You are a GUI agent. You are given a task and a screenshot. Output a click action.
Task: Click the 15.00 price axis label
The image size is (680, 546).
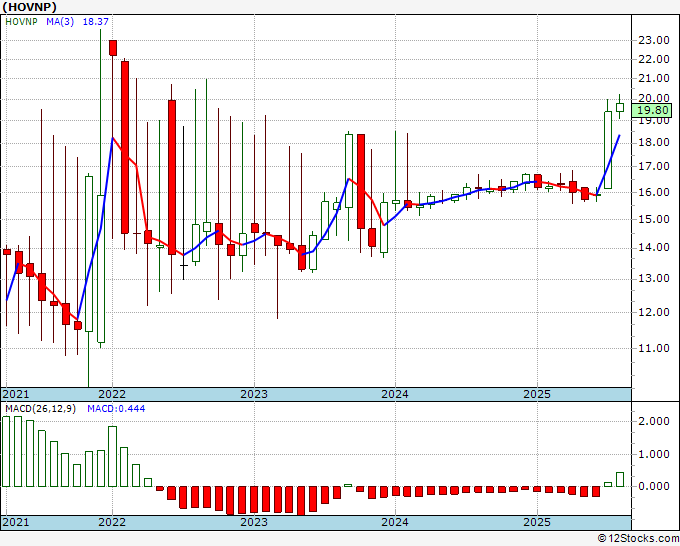654,219
